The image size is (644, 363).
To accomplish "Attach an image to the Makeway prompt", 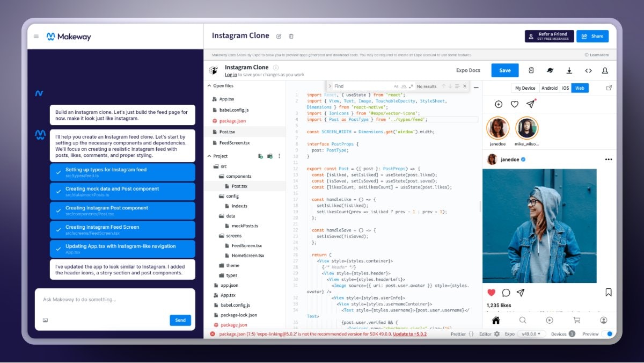I will point(45,321).
